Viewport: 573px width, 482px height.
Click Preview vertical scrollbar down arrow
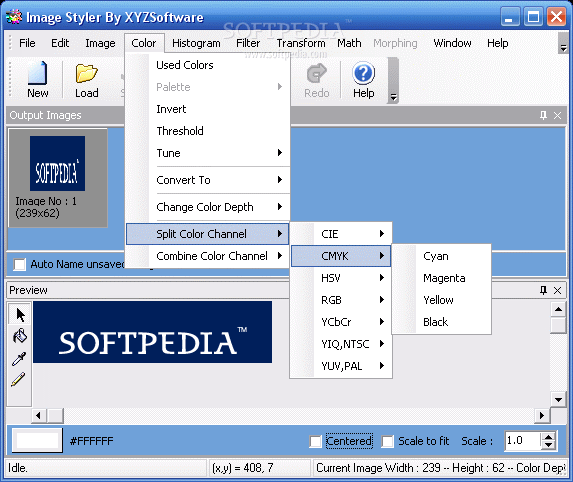point(558,400)
